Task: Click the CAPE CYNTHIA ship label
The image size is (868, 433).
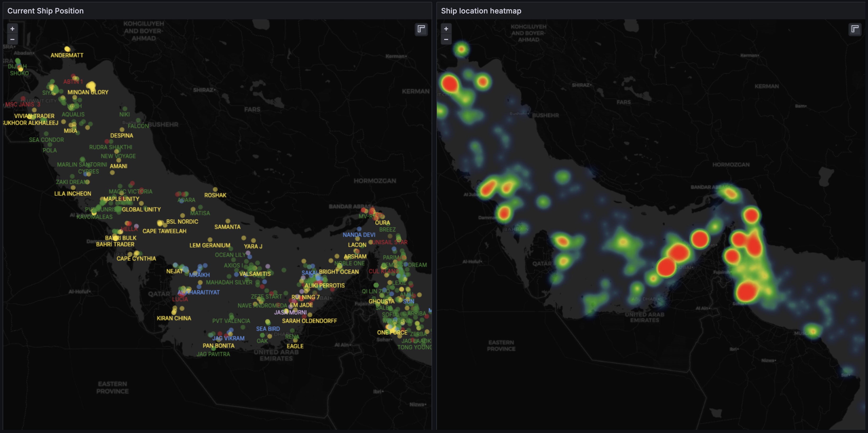Action: point(136,258)
